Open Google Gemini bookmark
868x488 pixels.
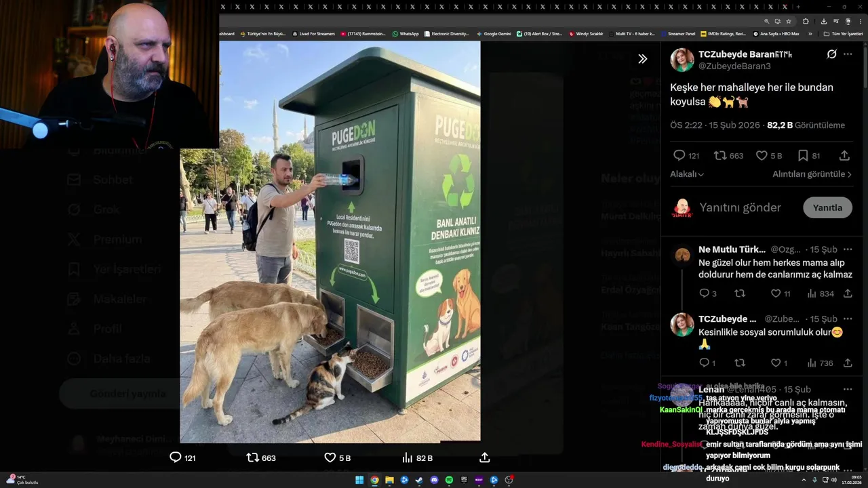[494, 34]
